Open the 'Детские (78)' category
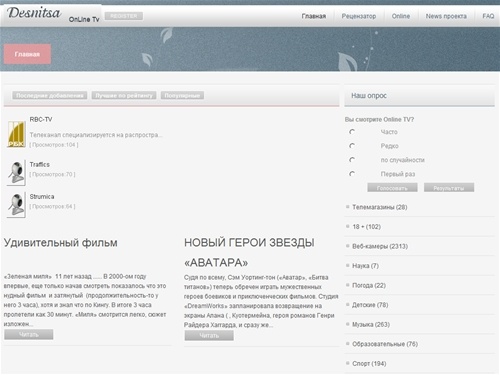Viewport: 500px width, 375px height. (x=370, y=305)
